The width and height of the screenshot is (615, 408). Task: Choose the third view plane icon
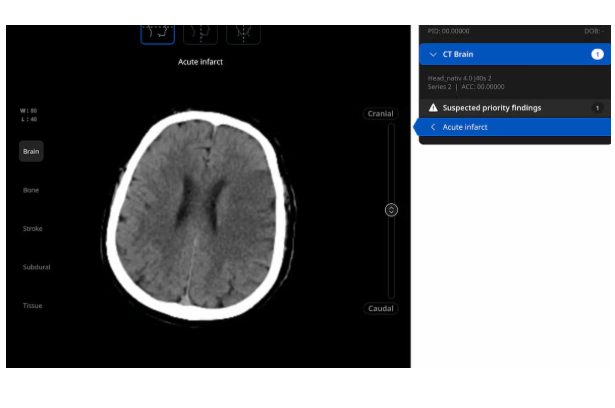(244, 32)
